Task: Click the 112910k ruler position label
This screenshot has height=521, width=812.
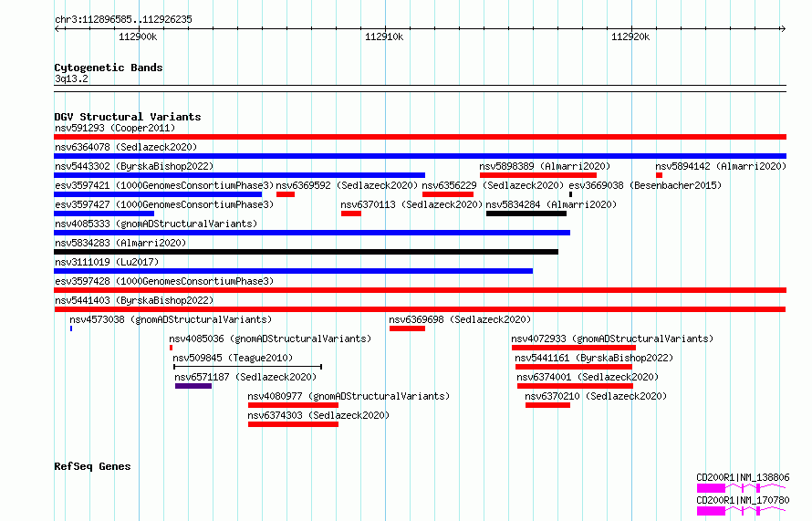Action: (x=384, y=36)
